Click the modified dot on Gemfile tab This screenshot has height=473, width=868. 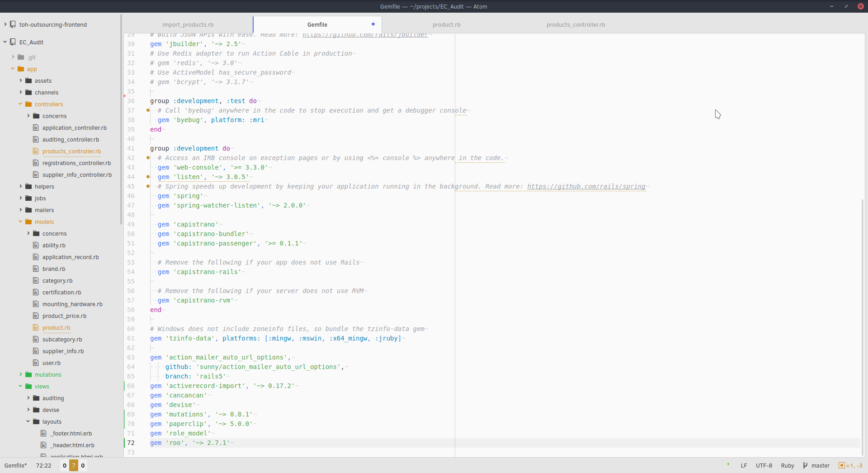pos(373,24)
